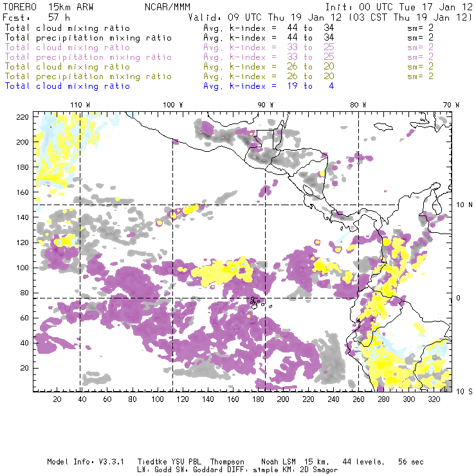Click the "Thompson" microphysics label
Image resolution: width=476 pixels, height=476 pixels.
(x=227, y=462)
